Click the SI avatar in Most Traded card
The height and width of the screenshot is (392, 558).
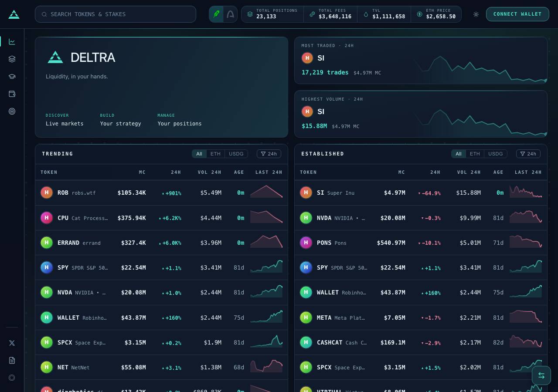point(307,58)
